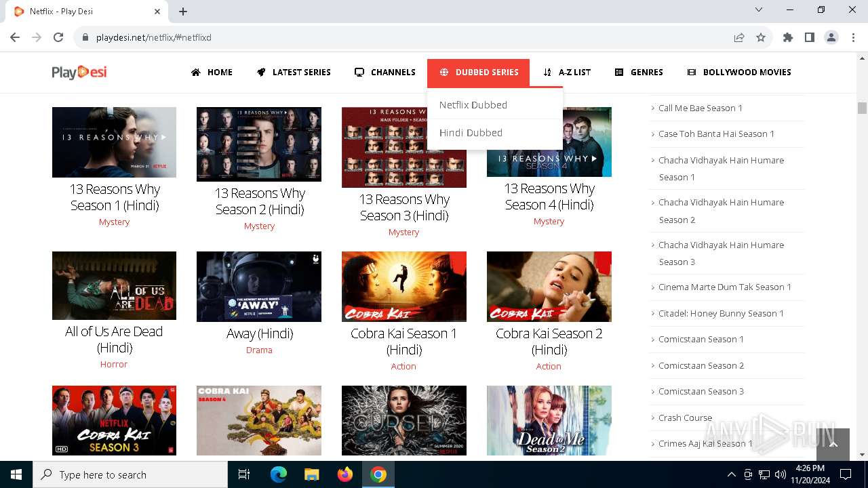
Task: Open Away (Hindi) title link
Action: [260, 333]
